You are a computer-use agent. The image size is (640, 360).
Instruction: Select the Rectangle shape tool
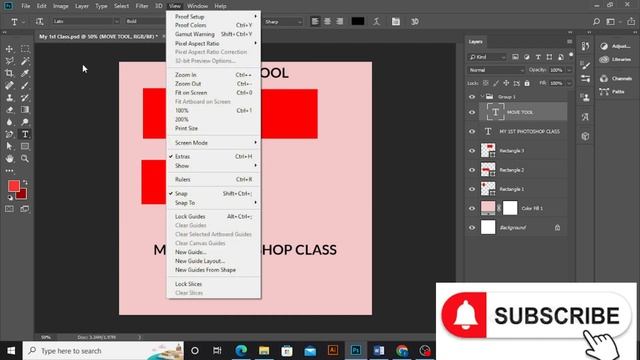[x=25, y=146]
